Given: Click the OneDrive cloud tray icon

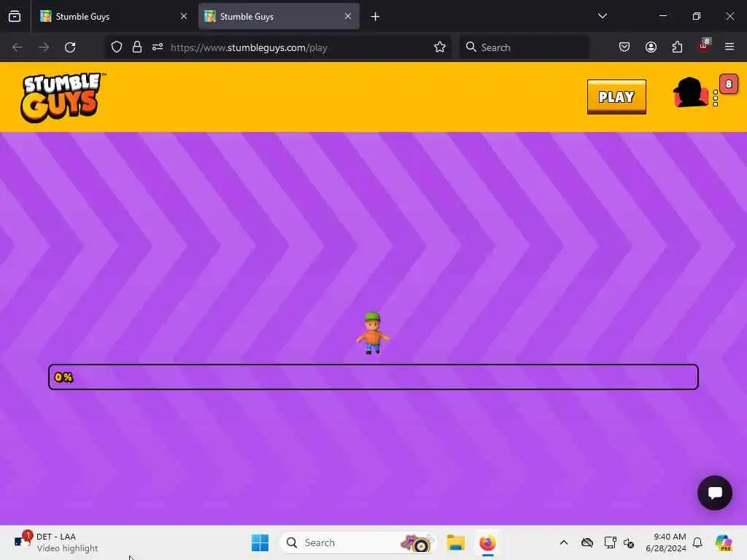Looking at the screenshot, I should pyautogui.click(x=587, y=542).
